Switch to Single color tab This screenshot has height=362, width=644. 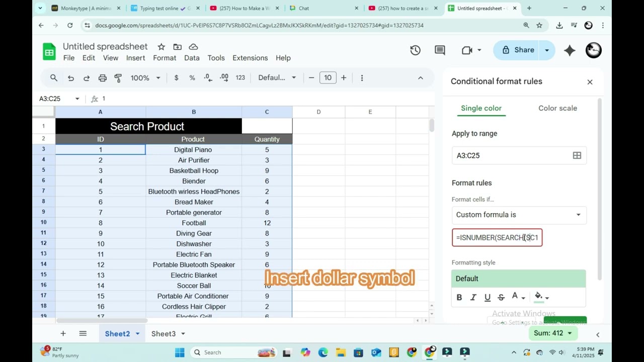(x=481, y=108)
